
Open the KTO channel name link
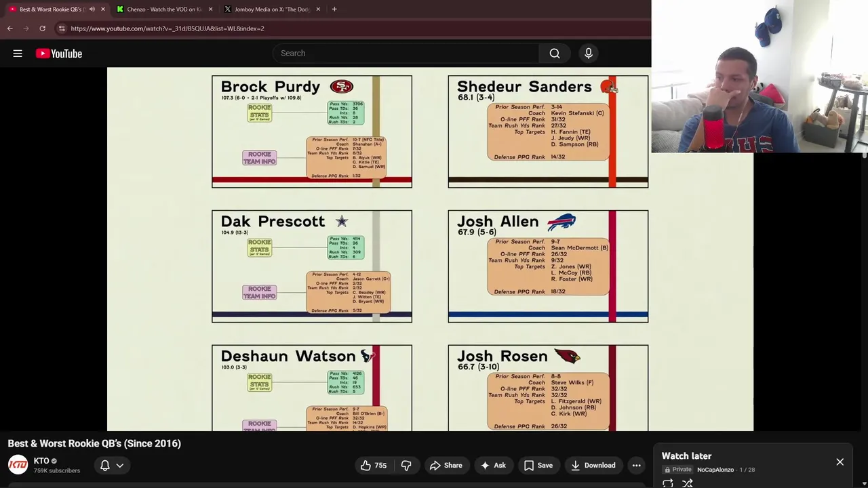pos(41,461)
